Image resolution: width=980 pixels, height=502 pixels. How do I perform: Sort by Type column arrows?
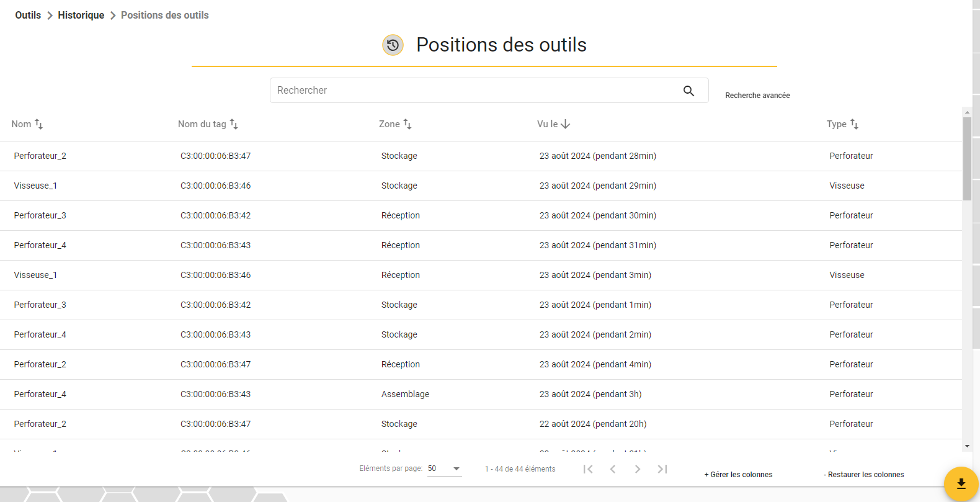[x=854, y=124]
